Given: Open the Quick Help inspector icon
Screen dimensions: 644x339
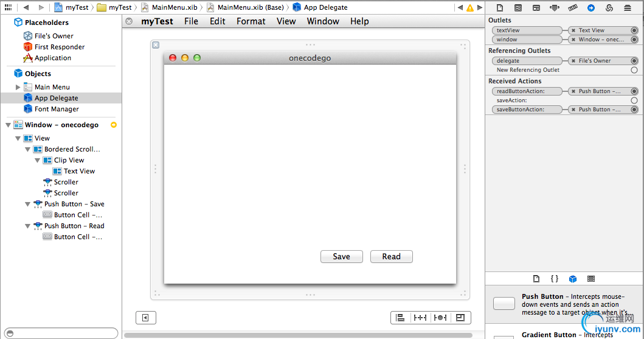Looking at the screenshot, I should [518, 8].
